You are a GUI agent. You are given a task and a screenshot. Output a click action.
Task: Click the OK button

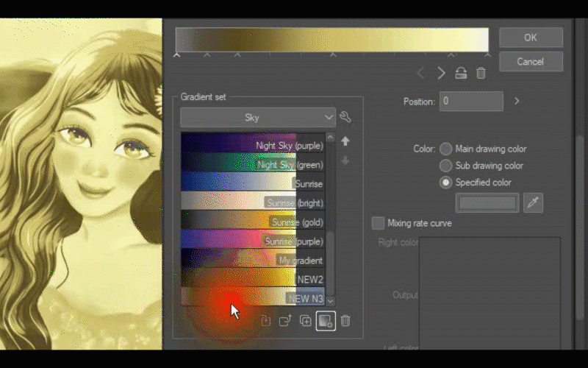click(531, 38)
